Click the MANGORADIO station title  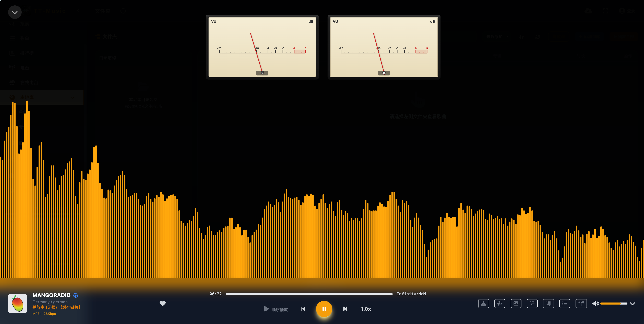point(52,295)
